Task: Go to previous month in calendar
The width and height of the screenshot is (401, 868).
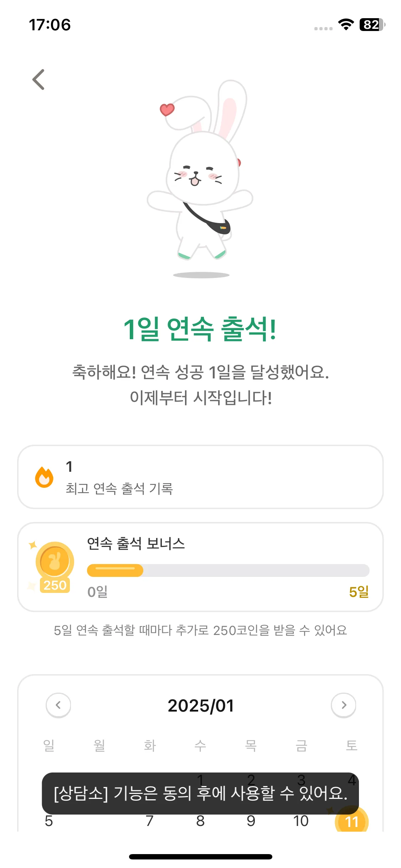Action: (58, 705)
